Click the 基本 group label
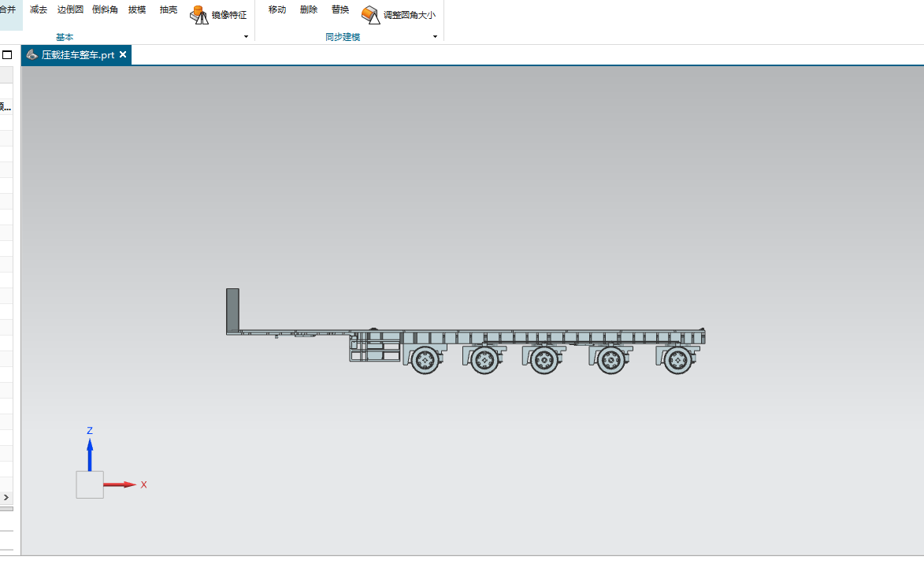Screen dimensions: 924x564 coord(65,37)
